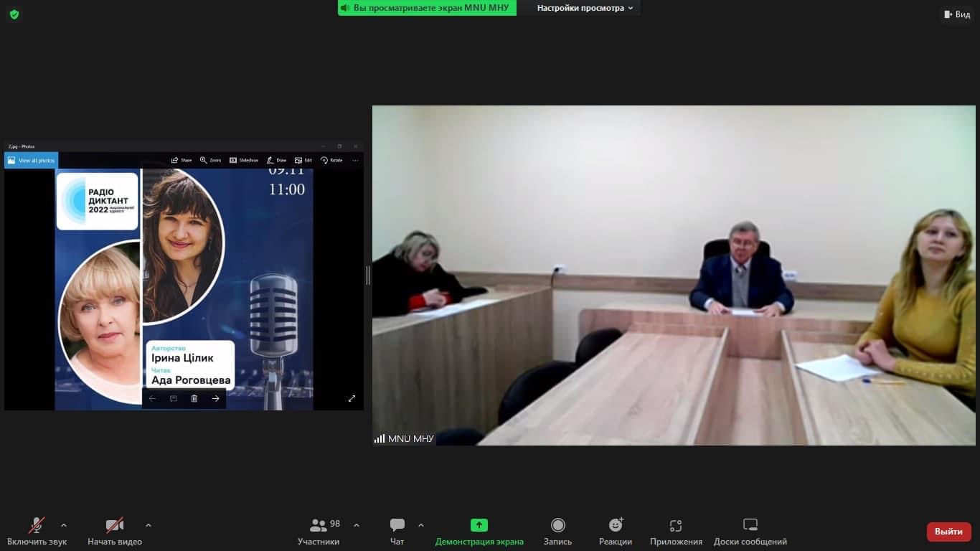This screenshot has width=980, height=551.
Task: Start Демонстрация экрана screen sharing
Action: click(x=479, y=532)
